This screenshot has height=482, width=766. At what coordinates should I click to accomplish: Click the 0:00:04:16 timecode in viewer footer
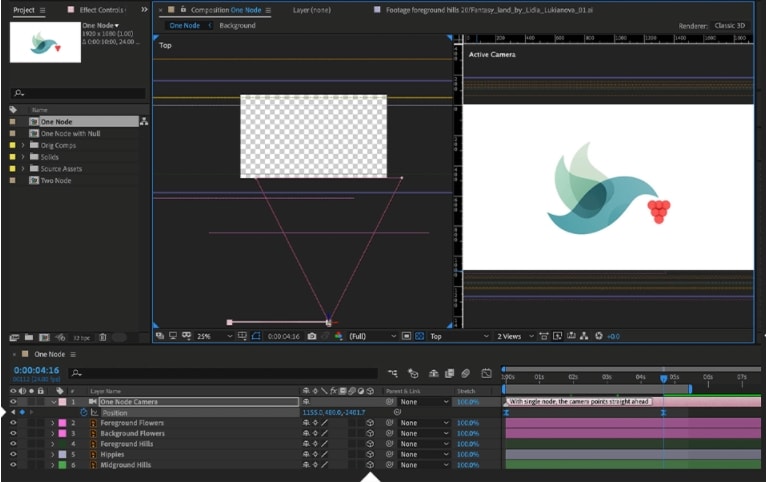click(283, 336)
